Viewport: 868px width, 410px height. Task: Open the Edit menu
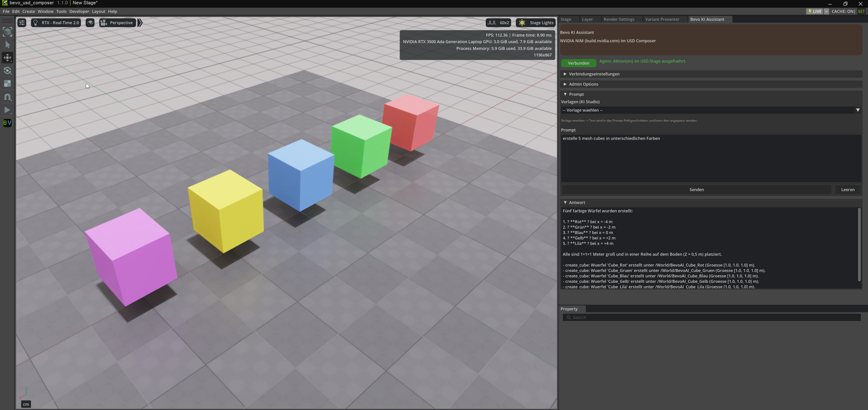point(16,11)
